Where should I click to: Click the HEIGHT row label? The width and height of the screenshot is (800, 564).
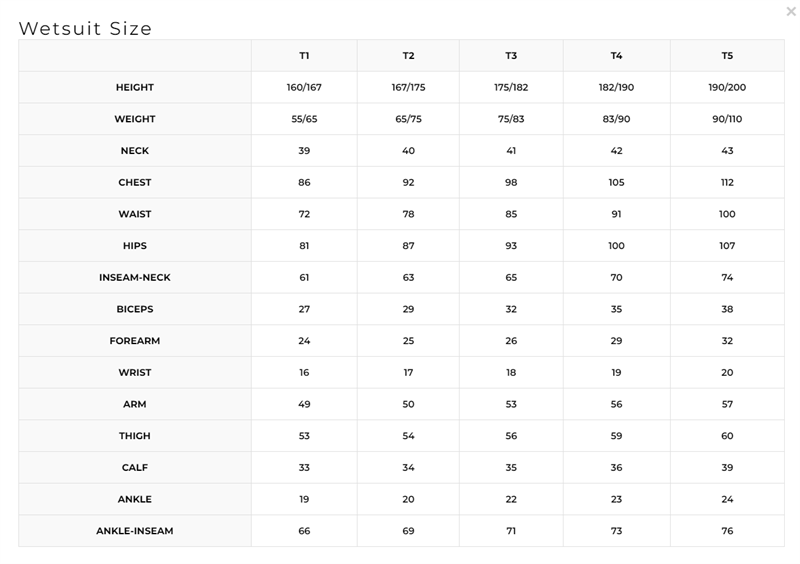click(x=135, y=87)
